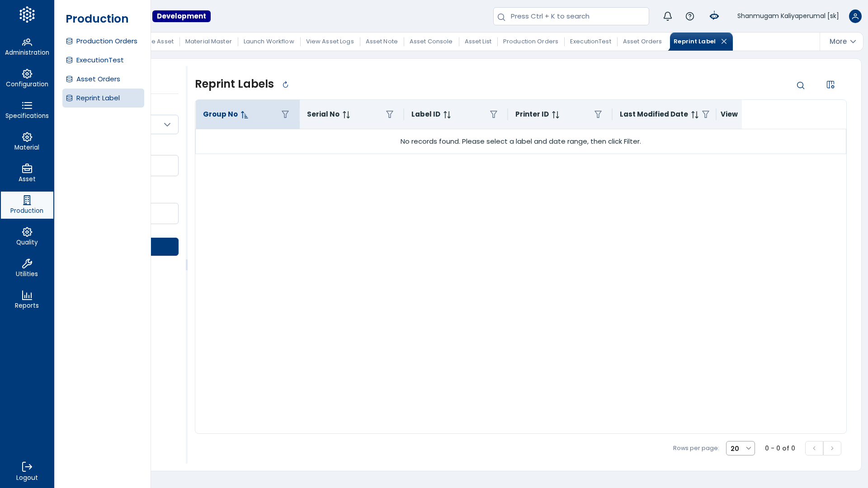Image resolution: width=868 pixels, height=488 pixels.
Task: Expand the More tabs dropdown
Action: click(x=842, y=42)
